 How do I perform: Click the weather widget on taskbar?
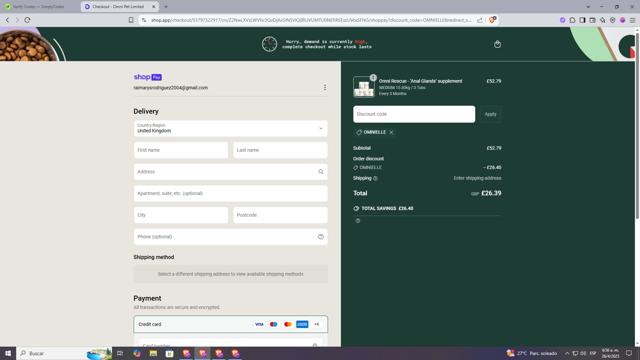click(532, 353)
